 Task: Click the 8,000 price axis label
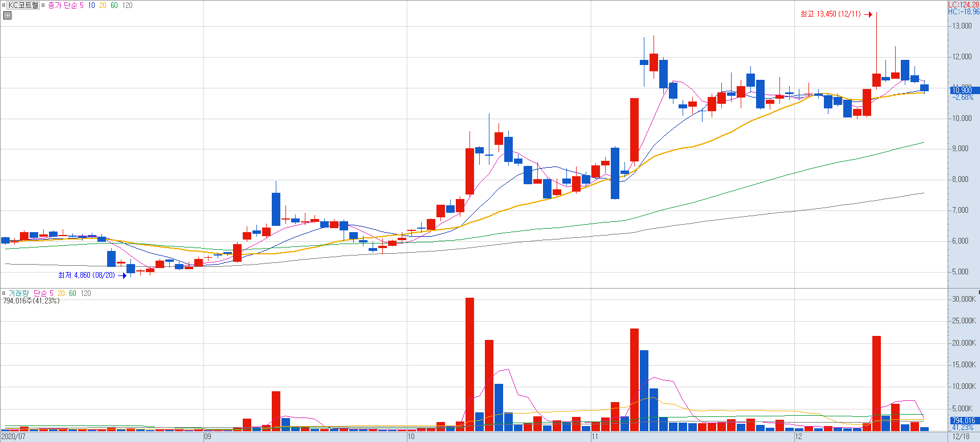tap(960, 180)
